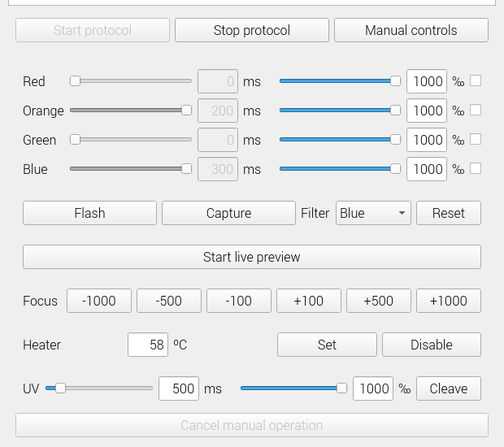
Task: Disable the heater
Action: (x=431, y=345)
